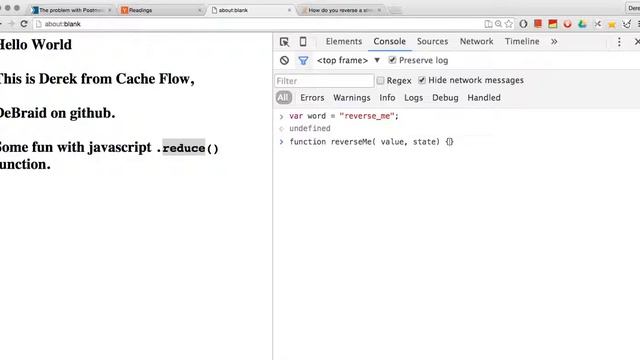Image resolution: width=640 pixels, height=360 pixels.
Task: Click the var word console entry
Action: (344, 116)
